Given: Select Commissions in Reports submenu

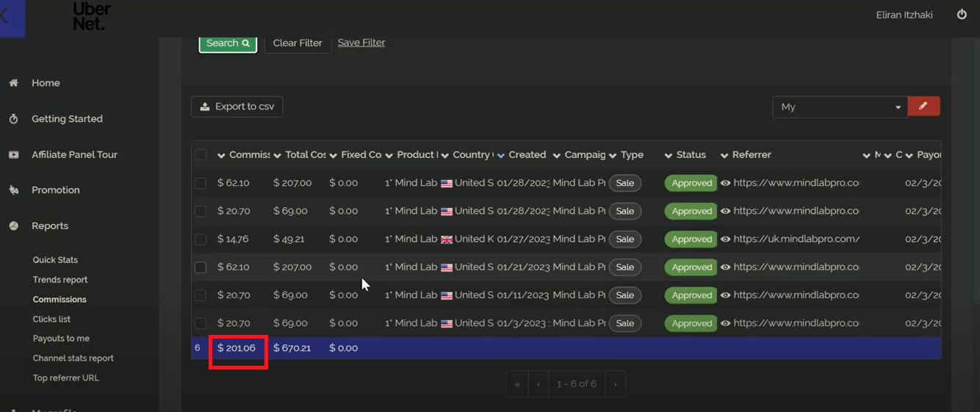Looking at the screenshot, I should [60, 300].
